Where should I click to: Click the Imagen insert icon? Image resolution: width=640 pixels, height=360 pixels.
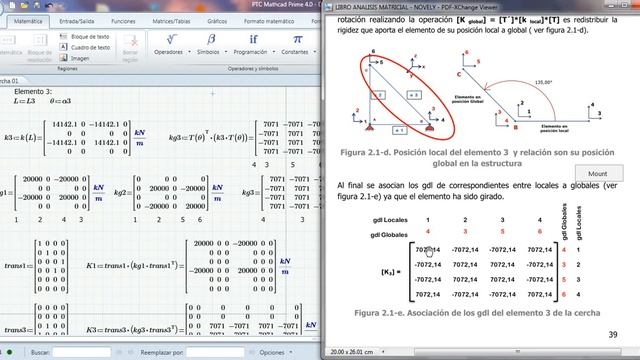pyautogui.click(x=63, y=58)
